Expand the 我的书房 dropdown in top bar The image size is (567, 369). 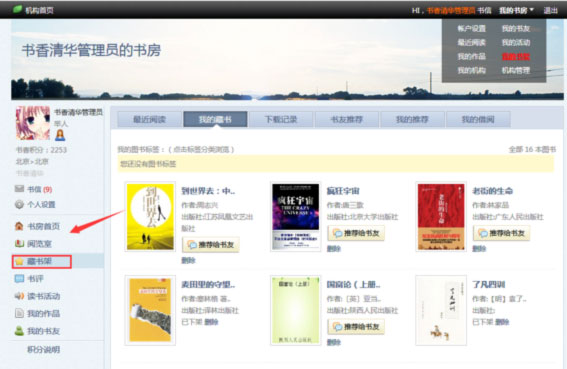[x=516, y=10]
